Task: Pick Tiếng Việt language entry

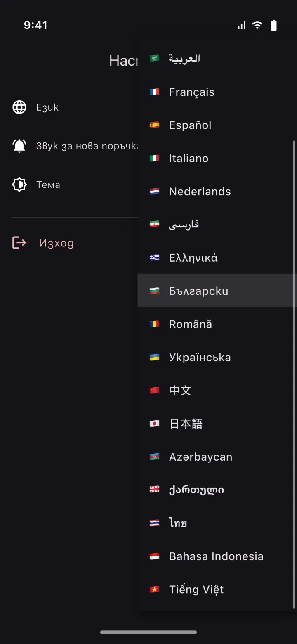Action: pos(216,589)
